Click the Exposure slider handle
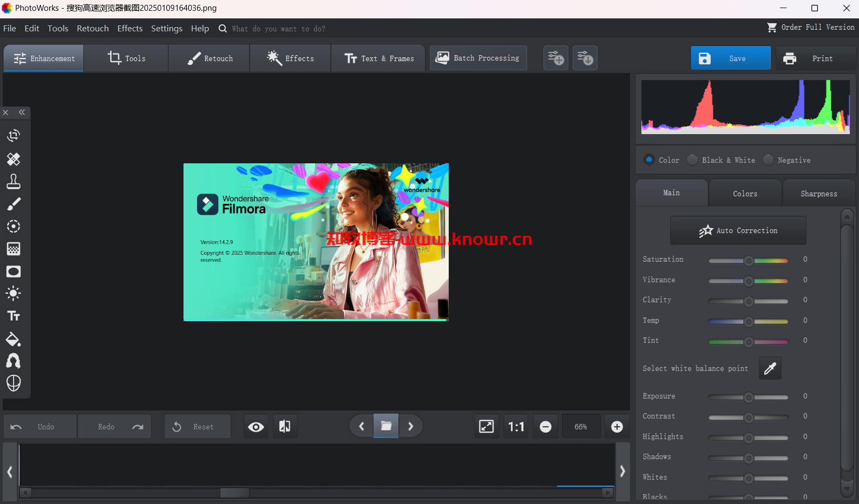 (749, 397)
